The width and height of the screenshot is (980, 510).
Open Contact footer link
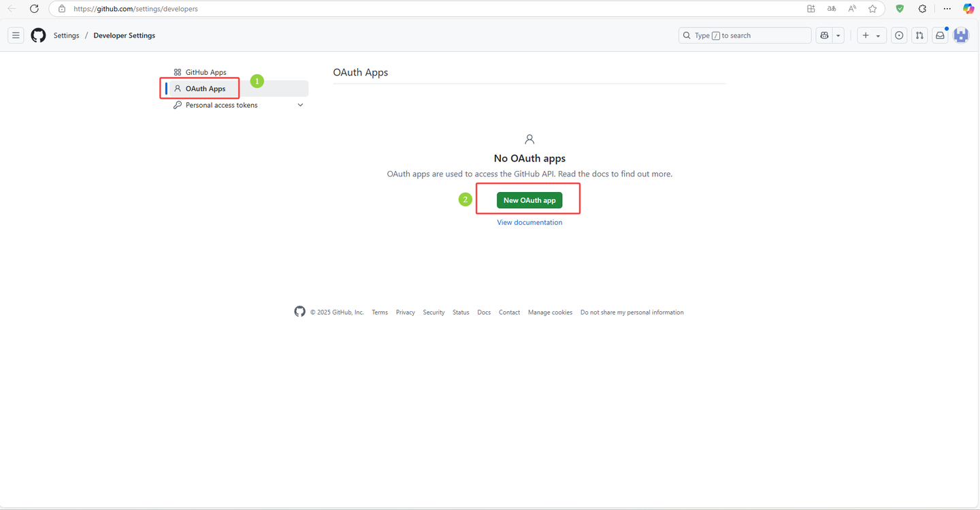coord(509,313)
